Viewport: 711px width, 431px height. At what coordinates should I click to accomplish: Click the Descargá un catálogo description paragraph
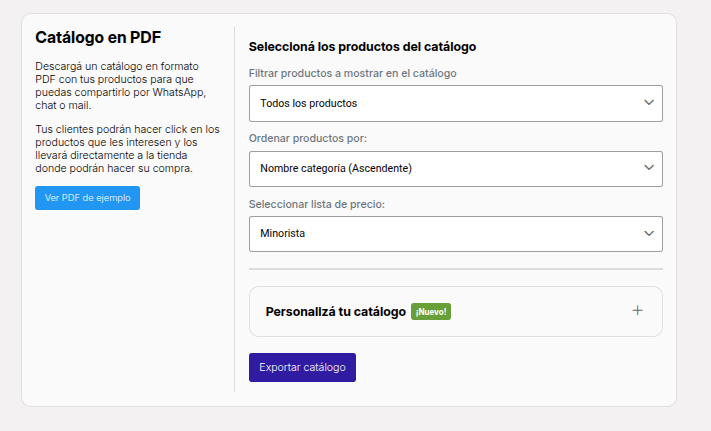coord(121,86)
